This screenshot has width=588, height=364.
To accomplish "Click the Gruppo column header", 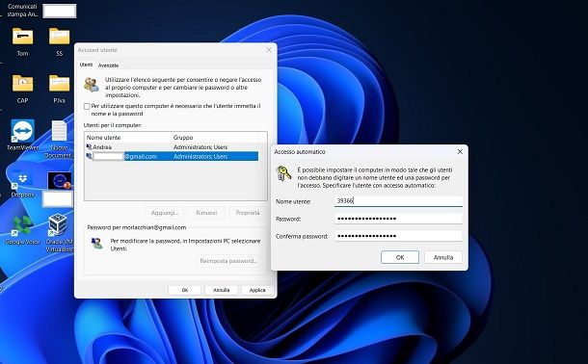I will 215,138.
